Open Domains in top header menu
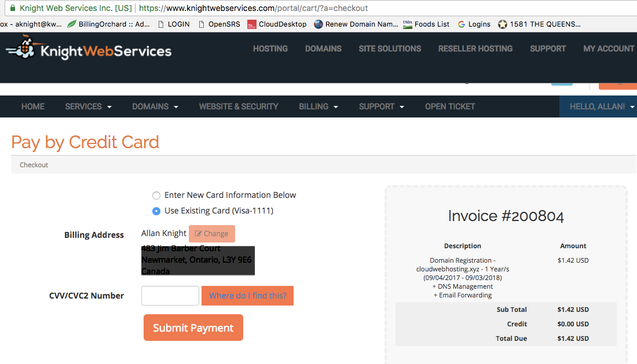637x364 pixels. (323, 49)
